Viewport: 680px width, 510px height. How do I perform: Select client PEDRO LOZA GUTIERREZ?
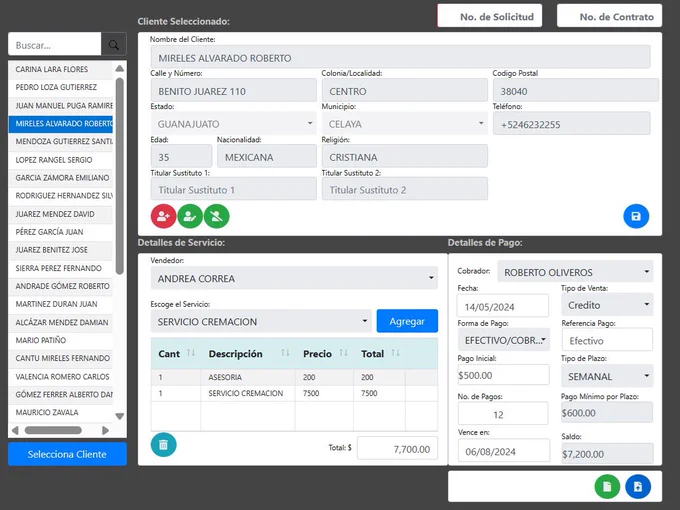[x=60, y=87]
